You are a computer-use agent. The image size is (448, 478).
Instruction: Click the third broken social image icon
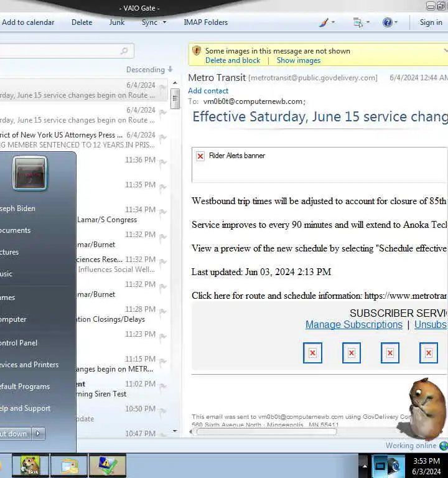[x=390, y=353]
